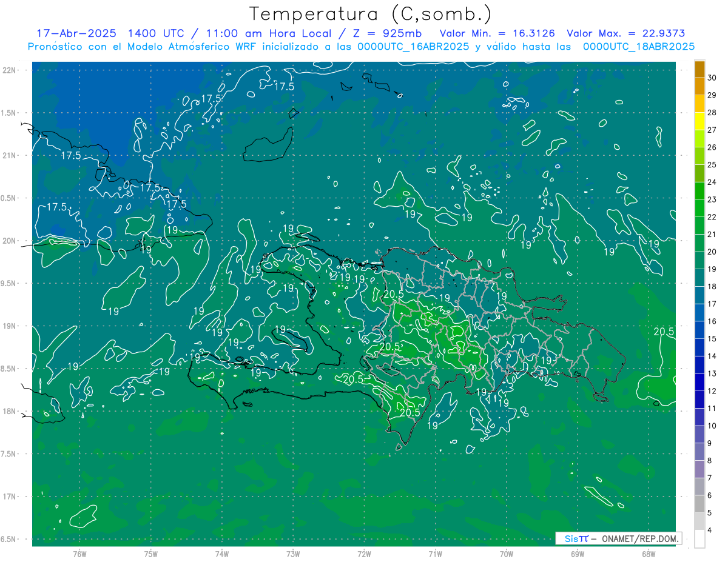Click the "68W" longitude axis label

point(649,554)
